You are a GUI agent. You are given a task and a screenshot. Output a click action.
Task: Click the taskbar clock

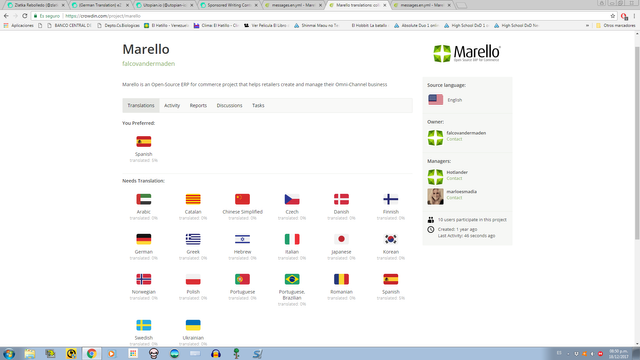(619, 353)
